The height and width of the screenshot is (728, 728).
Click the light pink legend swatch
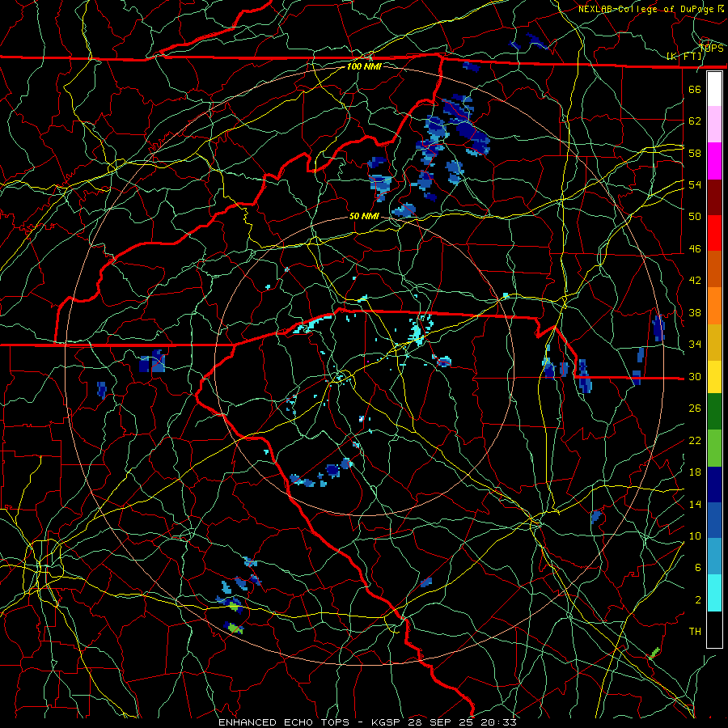[x=714, y=125]
